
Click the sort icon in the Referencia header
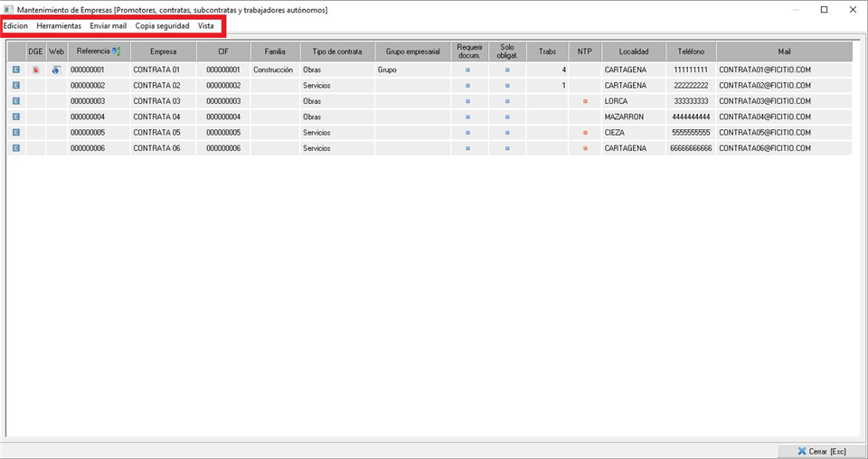click(x=116, y=52)
